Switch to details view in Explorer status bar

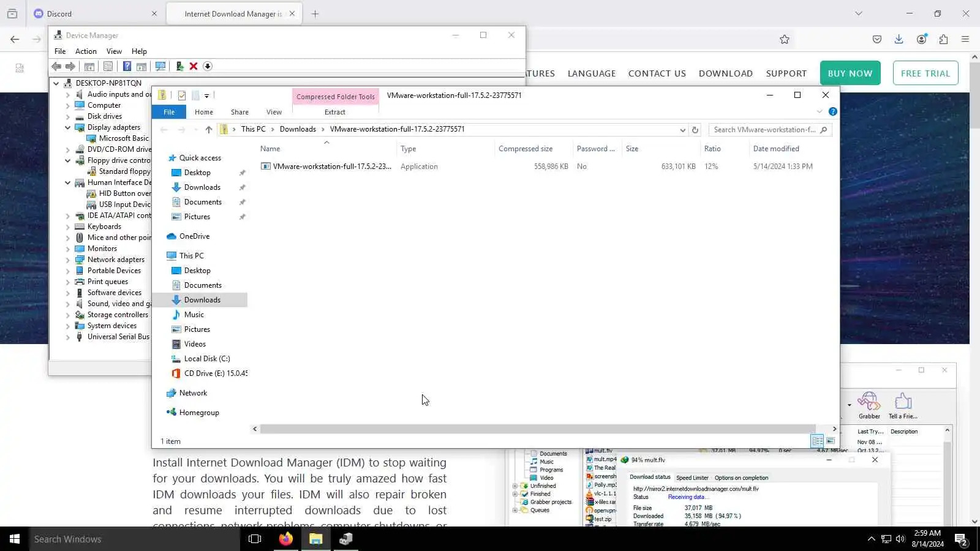817,441
